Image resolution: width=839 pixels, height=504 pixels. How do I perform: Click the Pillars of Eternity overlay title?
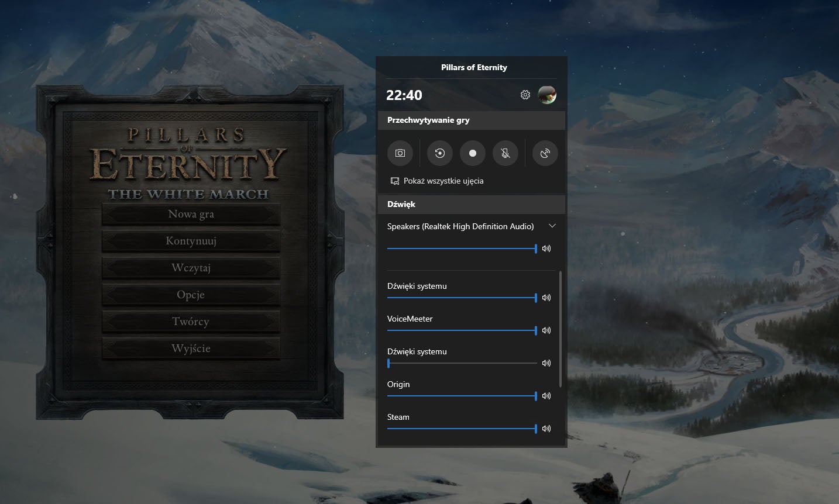pos(474,67)
